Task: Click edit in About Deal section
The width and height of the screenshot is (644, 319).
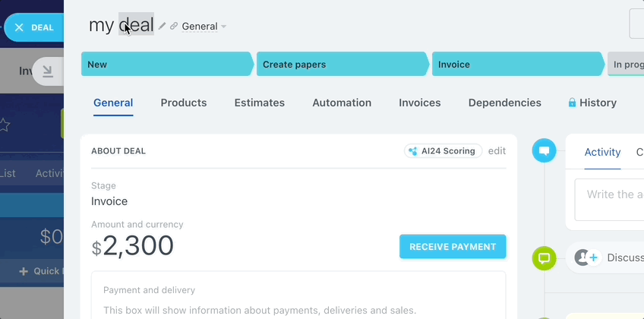Action: tap(497, 151)
